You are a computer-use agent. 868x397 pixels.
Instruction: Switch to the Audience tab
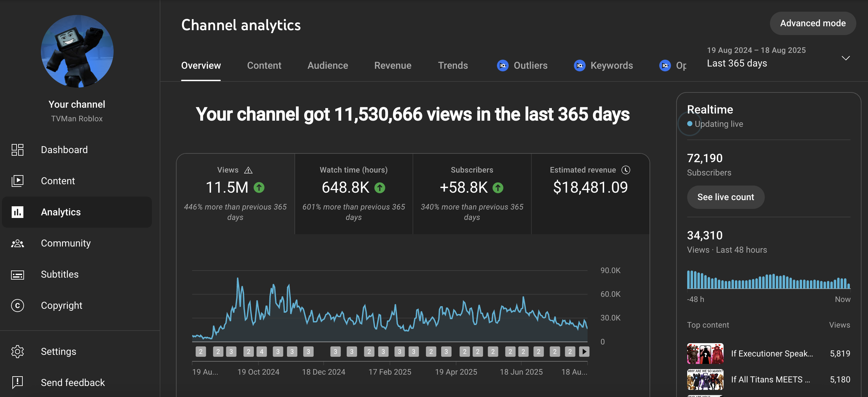pyautogui.click(x=328, y=65)
